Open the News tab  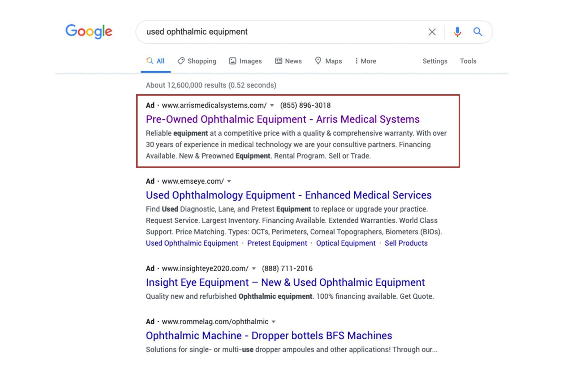[x=288, y=61]
